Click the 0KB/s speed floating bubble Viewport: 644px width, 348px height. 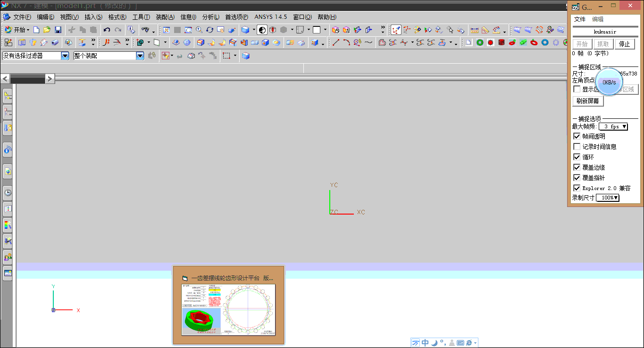pos(609,82)
